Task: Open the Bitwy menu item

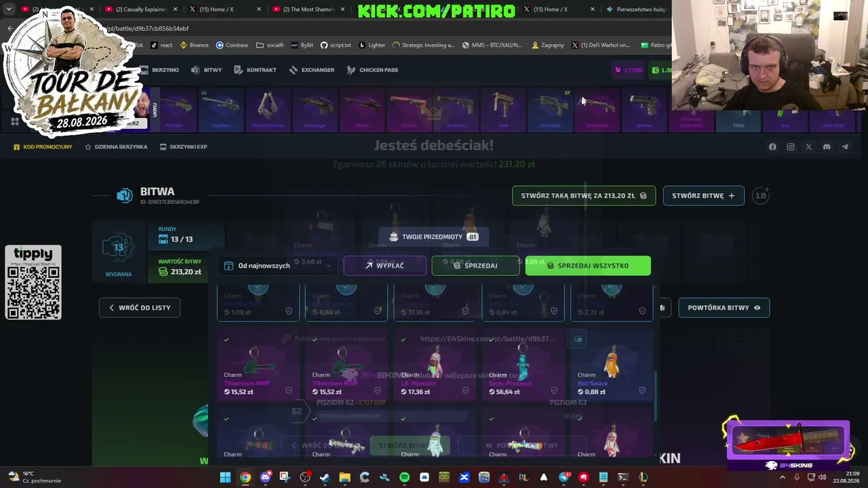Action: (x=207, y=70)
